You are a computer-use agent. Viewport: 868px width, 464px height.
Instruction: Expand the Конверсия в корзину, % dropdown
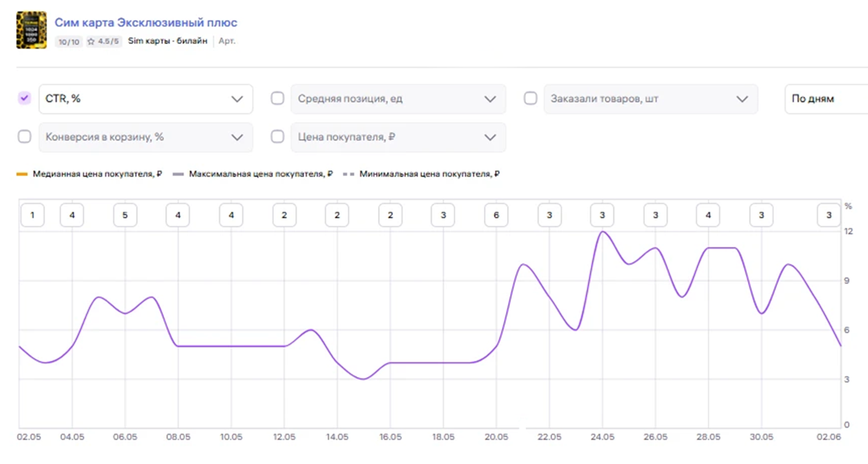[x=145, y=137]
